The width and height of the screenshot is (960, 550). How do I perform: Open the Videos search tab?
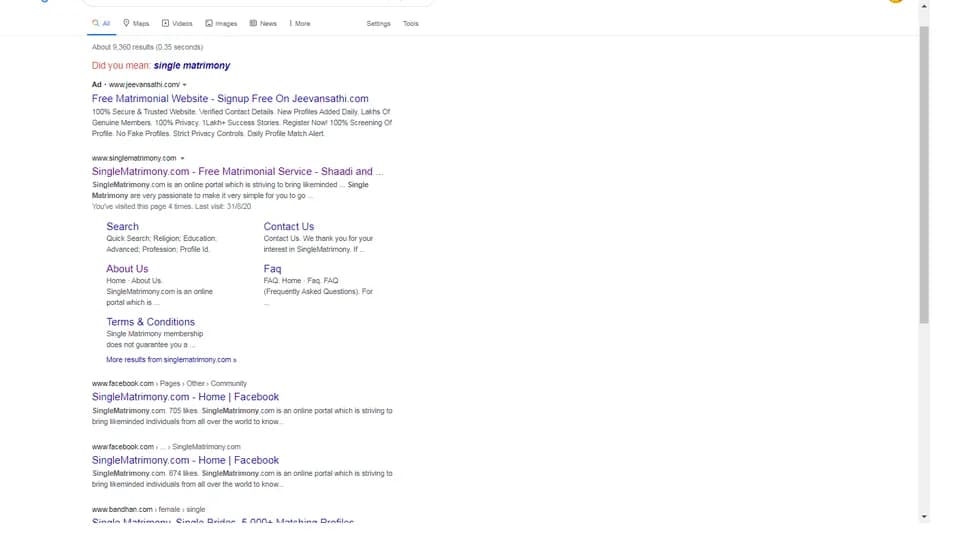point(177,23)
